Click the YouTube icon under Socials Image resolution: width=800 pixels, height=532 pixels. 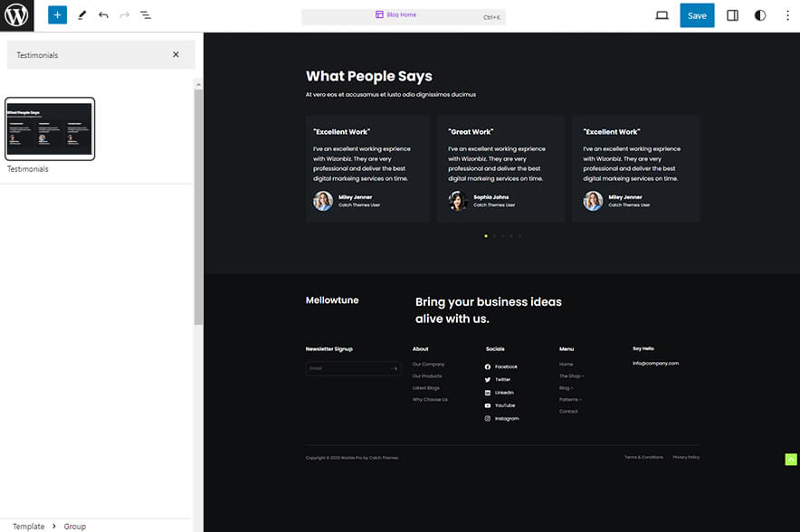[x=488, y=404]
